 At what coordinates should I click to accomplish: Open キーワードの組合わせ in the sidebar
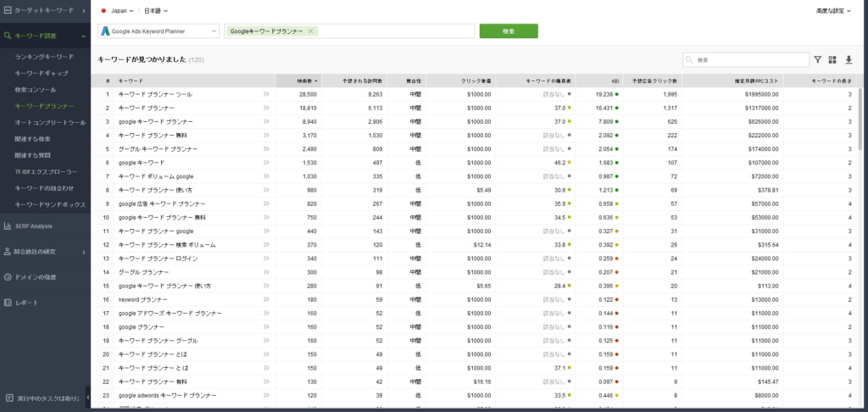[x=44, y=187]
